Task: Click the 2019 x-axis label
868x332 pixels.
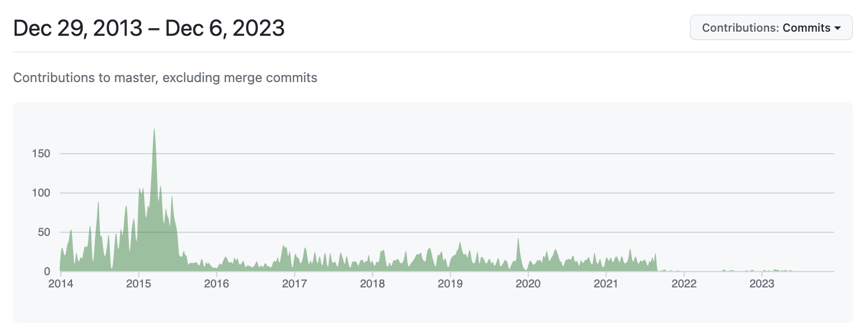Action: click(x=450, y=284)
